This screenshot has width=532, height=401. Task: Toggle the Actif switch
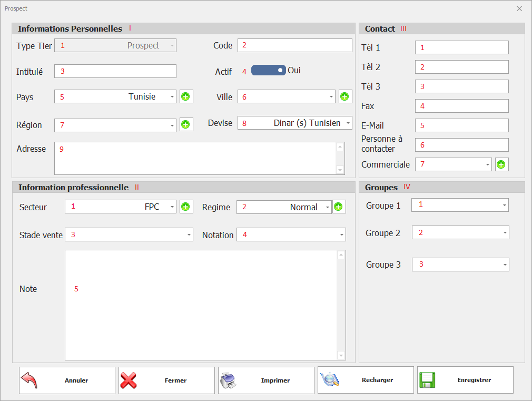tap(269, 70)
